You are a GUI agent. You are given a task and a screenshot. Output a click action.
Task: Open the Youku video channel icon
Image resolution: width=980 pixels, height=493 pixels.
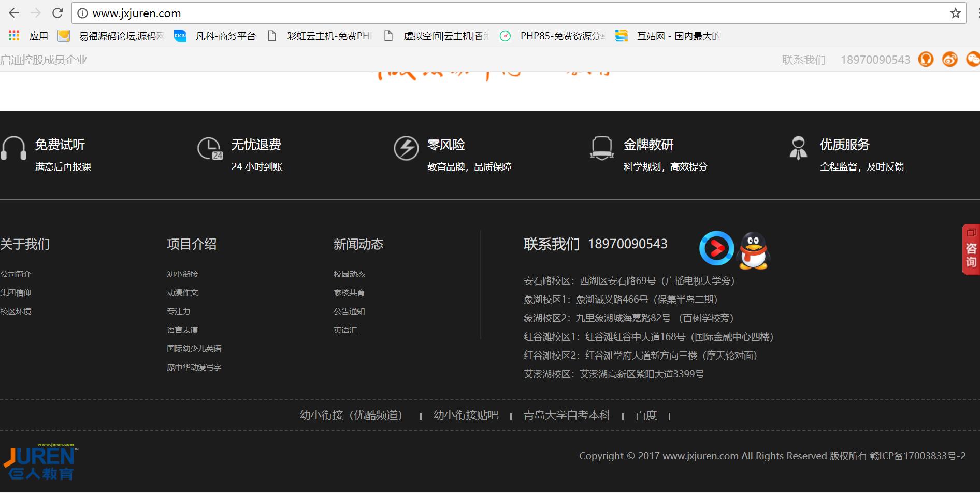(716, 248)
